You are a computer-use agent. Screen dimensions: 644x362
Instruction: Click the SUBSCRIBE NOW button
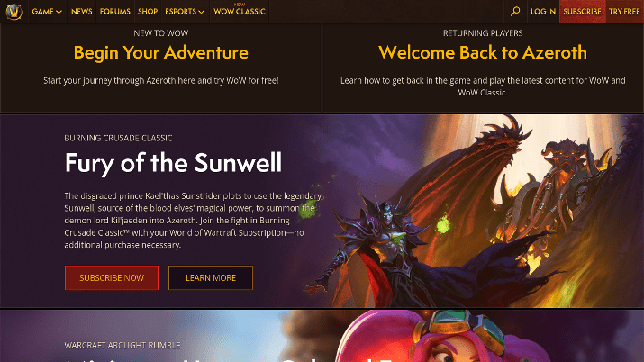click(112, 278)
